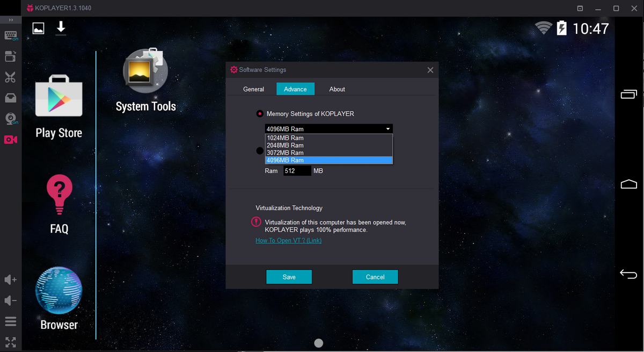Tap the Android back arrow button
This screenshot has width=644, height=352.
tap(628, 274)
